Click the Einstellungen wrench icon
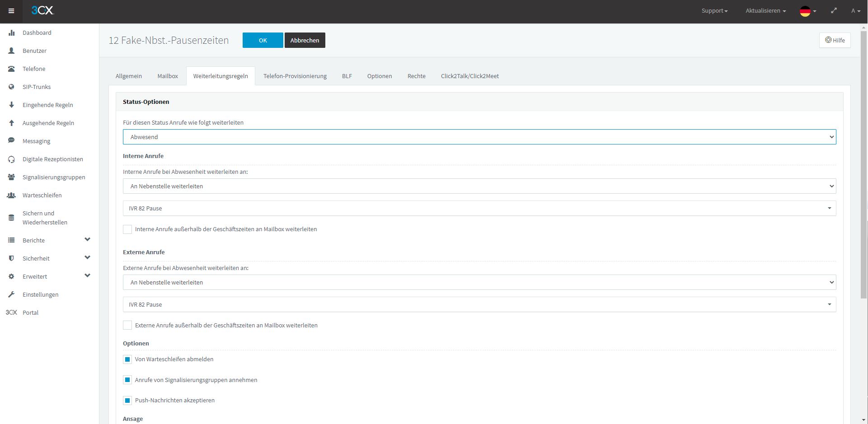The height and width of the screenshot is (424, 868). [x=11, y=294]
